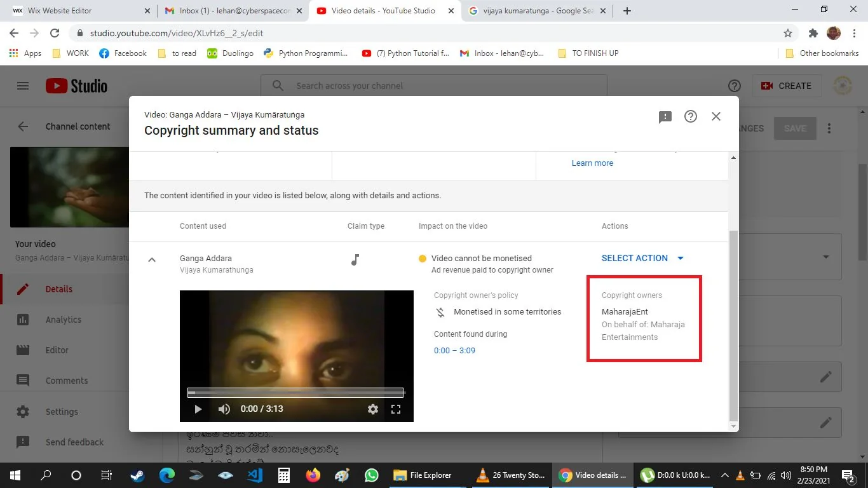Open Editor in the sidebar

pos(64,350)
